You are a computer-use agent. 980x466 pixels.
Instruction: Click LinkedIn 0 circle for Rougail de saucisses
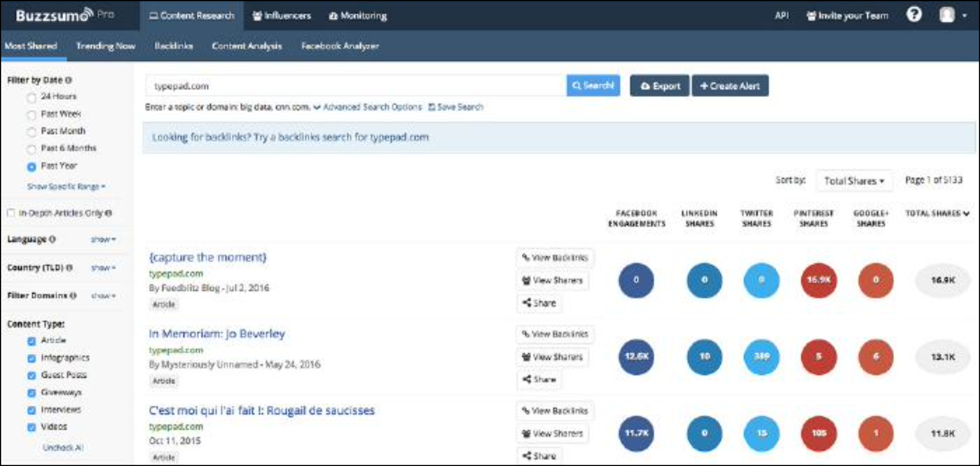pos(704,433)
